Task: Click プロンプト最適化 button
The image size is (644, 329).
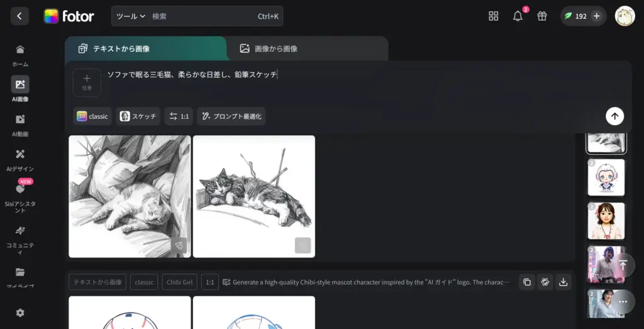Action: (231, 116)
